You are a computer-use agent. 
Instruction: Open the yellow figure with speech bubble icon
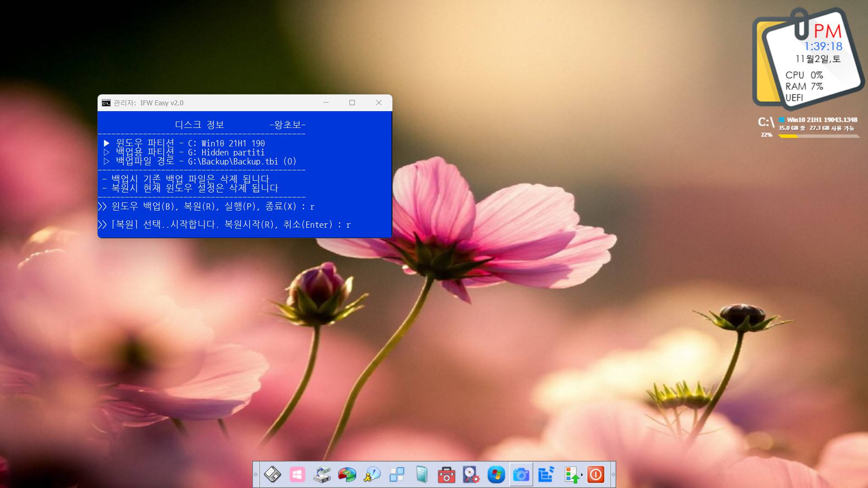click(x=372, y=474)
